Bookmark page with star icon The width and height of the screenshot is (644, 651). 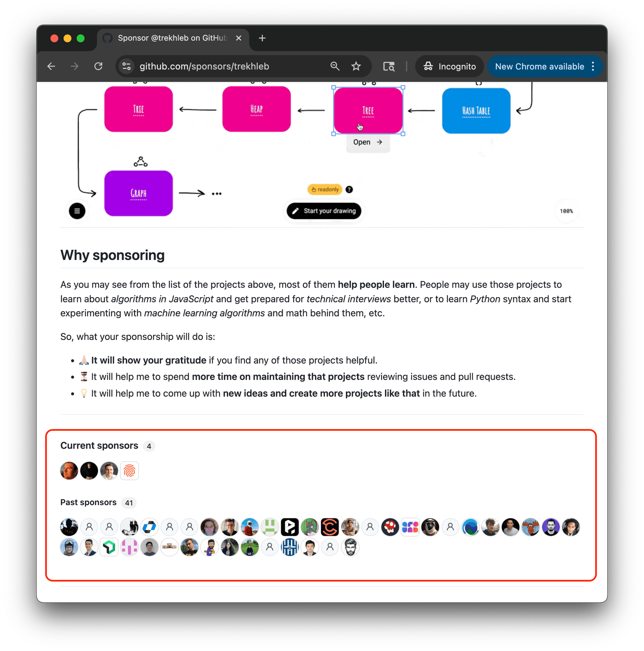pos(356,66)
